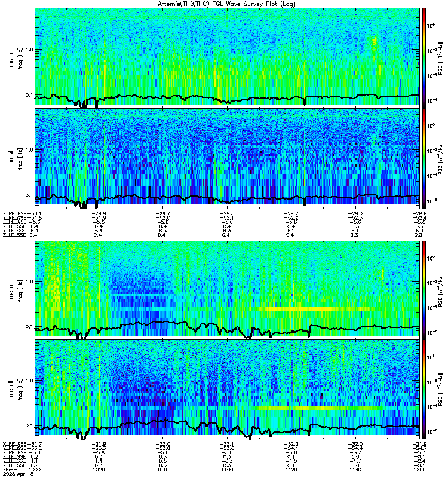Click the 'THB B⊥ freq [Hz]' axis label of the top panel

16,58
